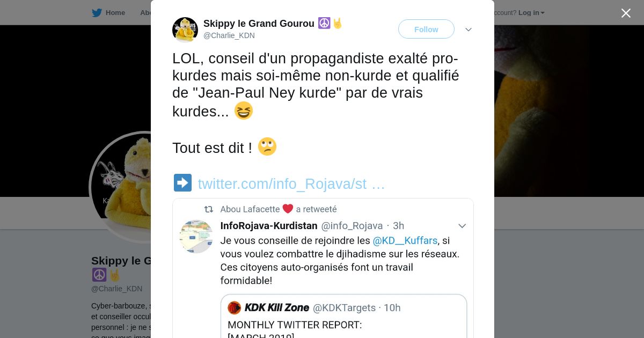Click the Twitter bird Home icon

tap(97, 13)
